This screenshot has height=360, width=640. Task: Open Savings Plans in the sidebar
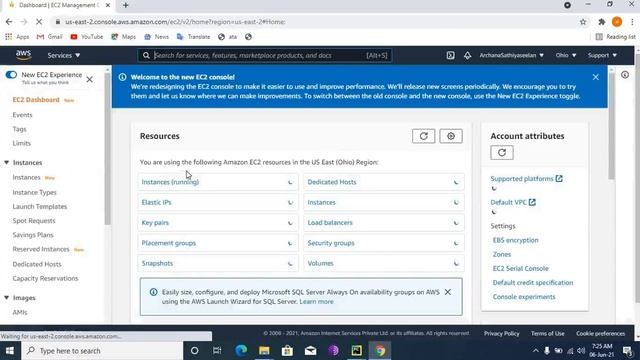[x=33, y=235]
